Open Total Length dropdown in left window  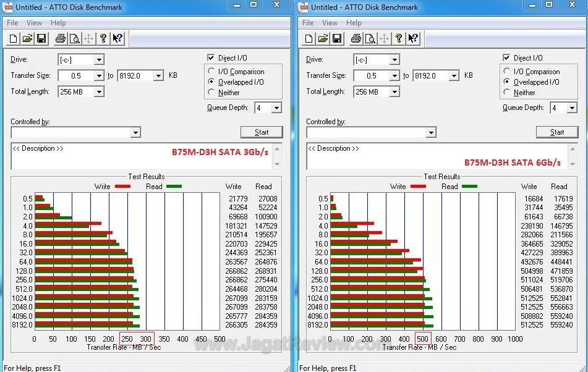[99, 92]
